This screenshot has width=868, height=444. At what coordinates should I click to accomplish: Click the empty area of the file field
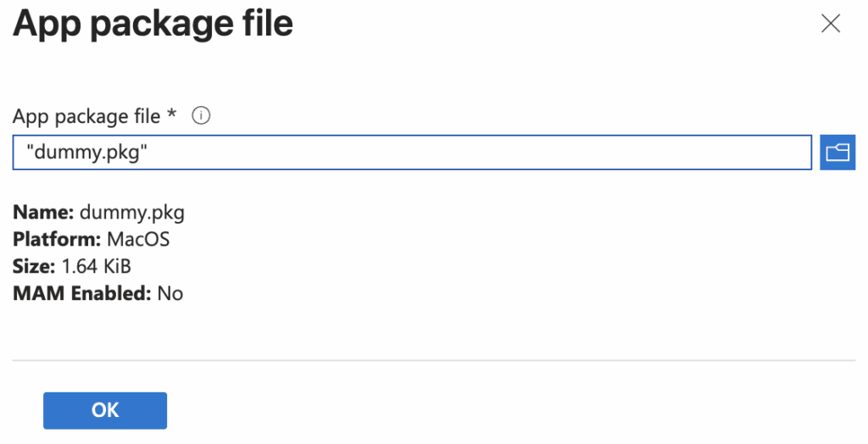click(509, 153)
